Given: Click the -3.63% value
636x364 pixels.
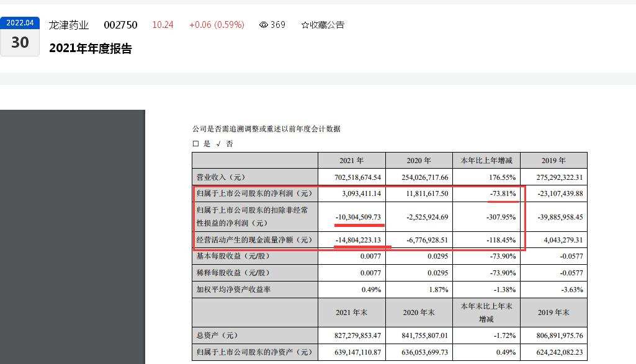Looking at the screenshot, I should point(572,290).
